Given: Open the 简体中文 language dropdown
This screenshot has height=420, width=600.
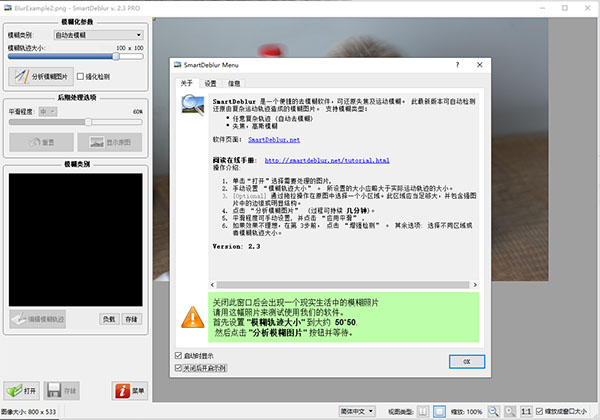Looking at the screenshot, I should (x=357, y=412).
